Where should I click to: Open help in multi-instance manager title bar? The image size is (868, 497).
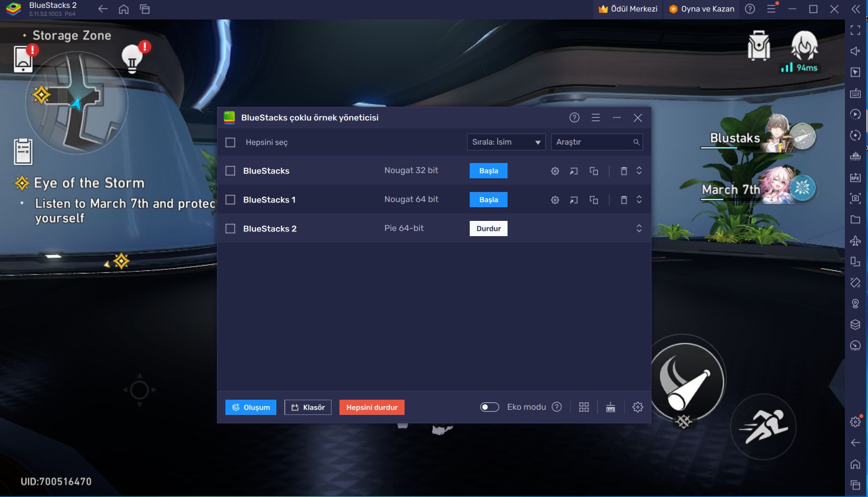tap(574, 118)
